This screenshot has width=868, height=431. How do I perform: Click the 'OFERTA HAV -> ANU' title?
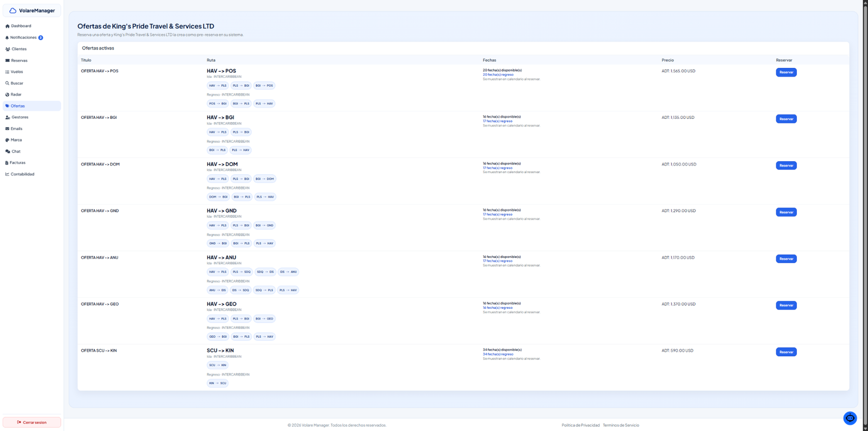[99, 258]
